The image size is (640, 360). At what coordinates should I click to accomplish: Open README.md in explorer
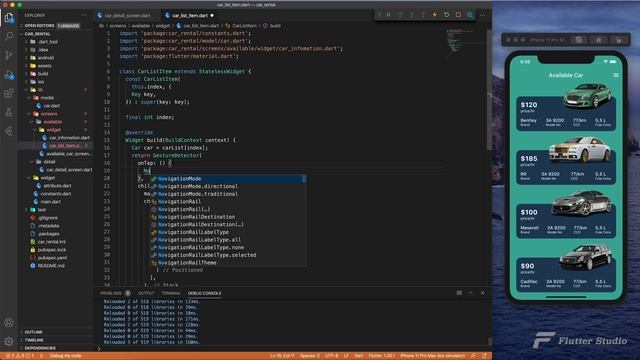click(51, 266)
